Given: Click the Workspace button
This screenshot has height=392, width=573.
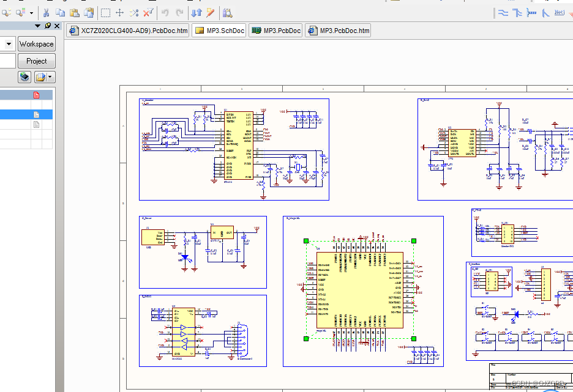Looking at the screenshot, I should pyautogui.click(x=37, y=43).
